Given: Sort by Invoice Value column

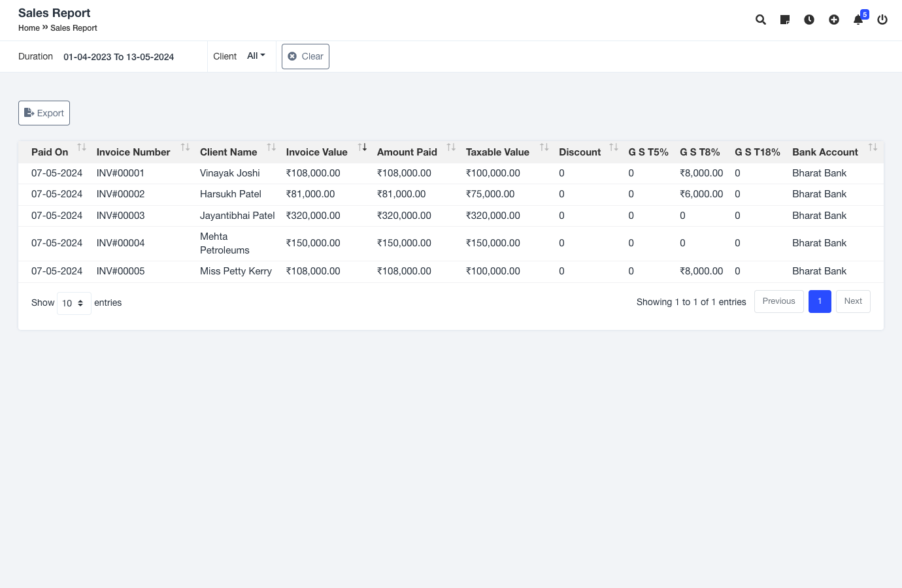Looking at the screenshot, I should 317,152.
